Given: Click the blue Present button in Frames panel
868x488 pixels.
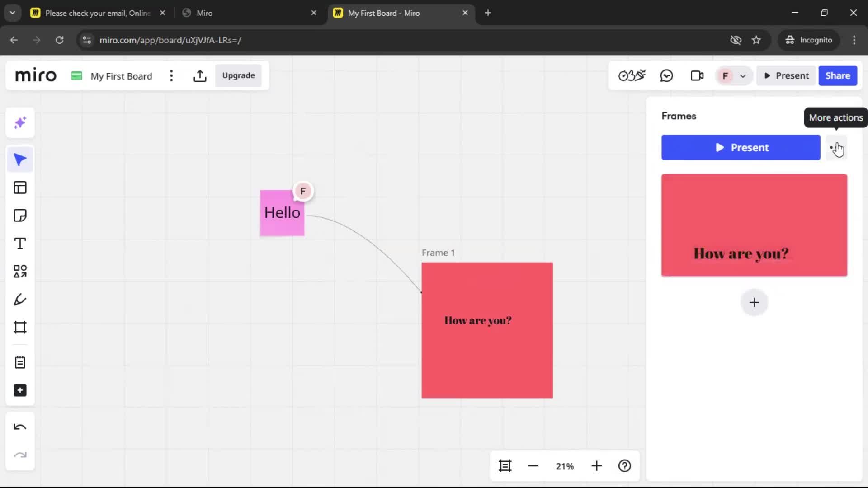Looking at the screenshot, I should [741, 148].
